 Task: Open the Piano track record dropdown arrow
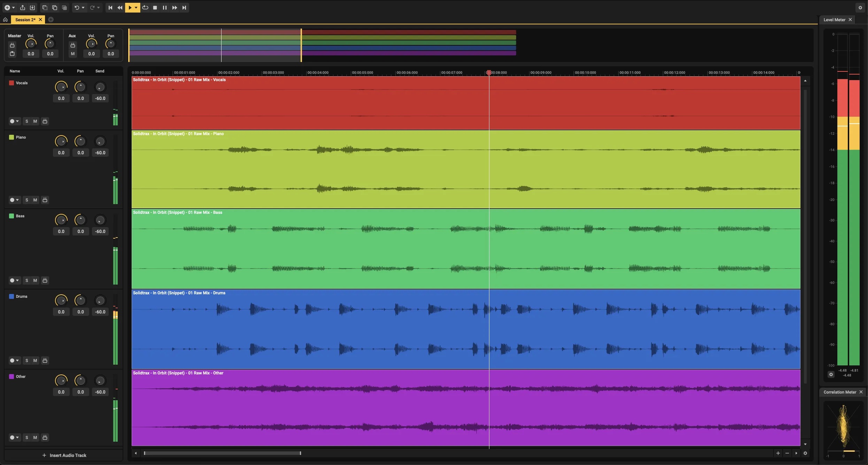[x=17, y=200]
